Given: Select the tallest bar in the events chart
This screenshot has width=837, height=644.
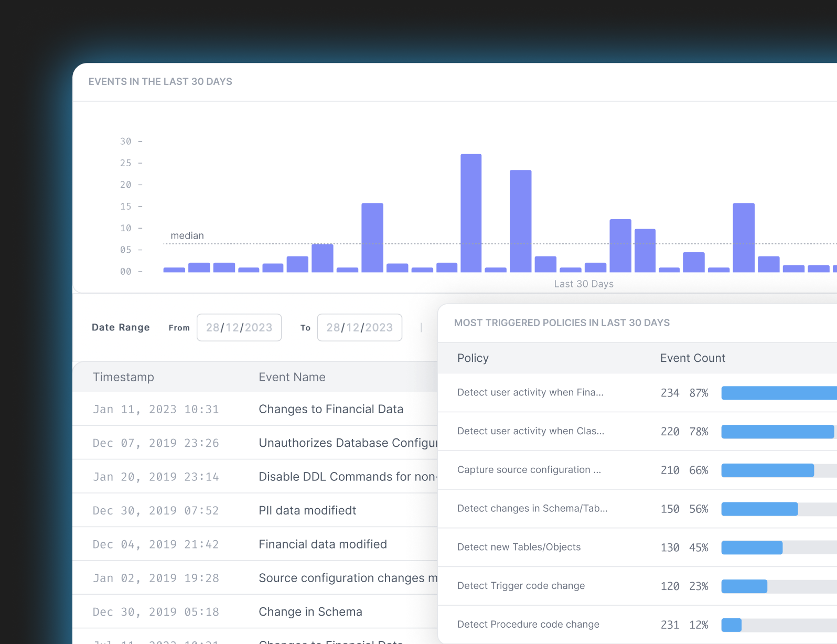Looking at the screenshot, I should click(x=471, y=213).
